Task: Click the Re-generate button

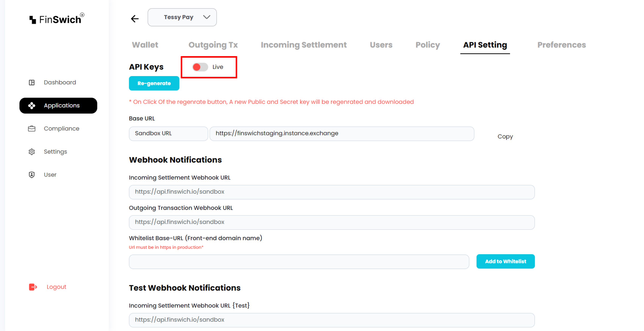Action: (154, 83)
